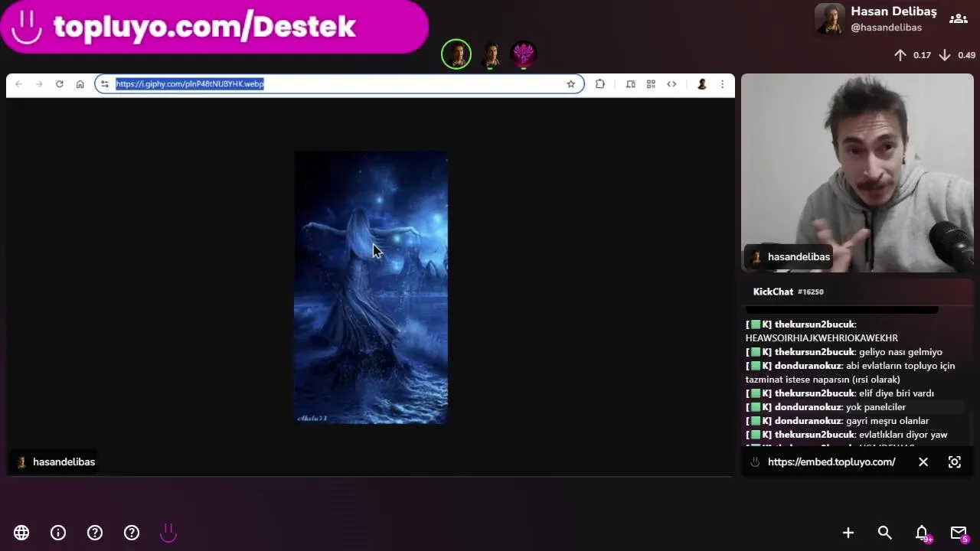Toggle fullscreen for the embed panel
Image resolution: width=980 pixels, height=551 pixels.
click(x=955, y=462)
